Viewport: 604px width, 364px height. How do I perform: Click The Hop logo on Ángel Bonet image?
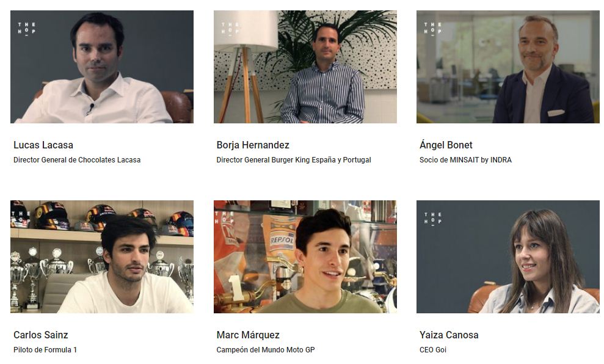433,29
